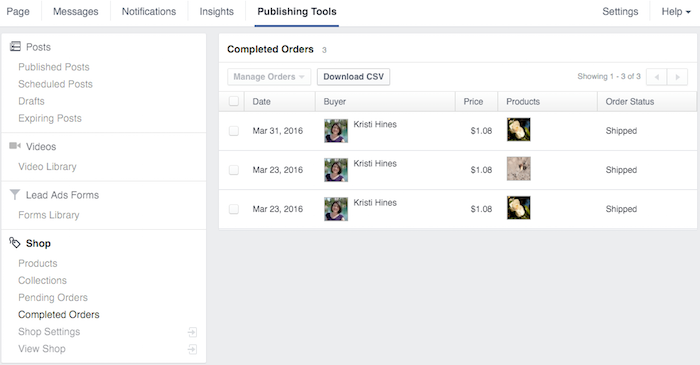
Task: Check the Mar 31, 2016 order checkbox
Action: pos(233,131)
